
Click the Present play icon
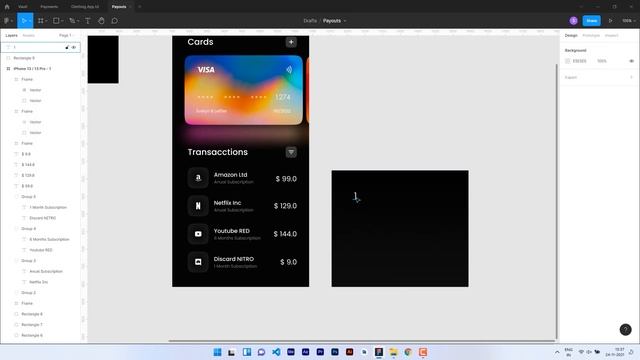point(611,21)
